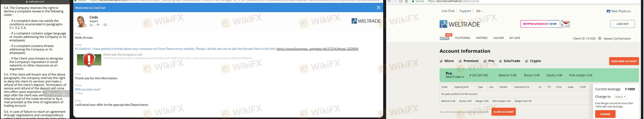Click the thumbs up rating icon
644x119 pixels.
pos(91,25)
